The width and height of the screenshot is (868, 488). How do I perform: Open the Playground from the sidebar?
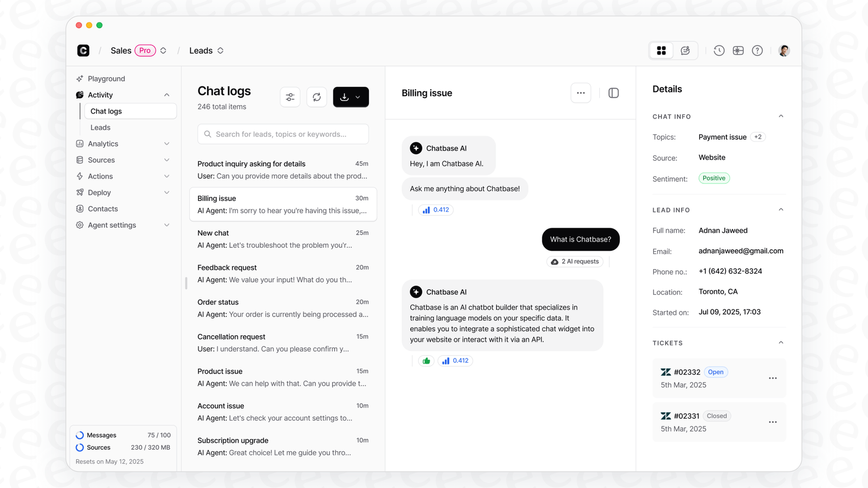coord(106,78)
